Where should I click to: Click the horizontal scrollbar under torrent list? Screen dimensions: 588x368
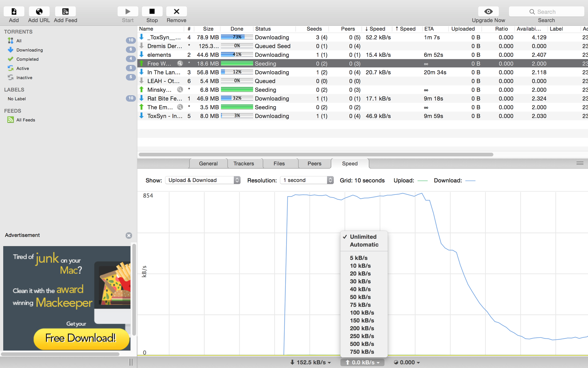pos(316,154)
